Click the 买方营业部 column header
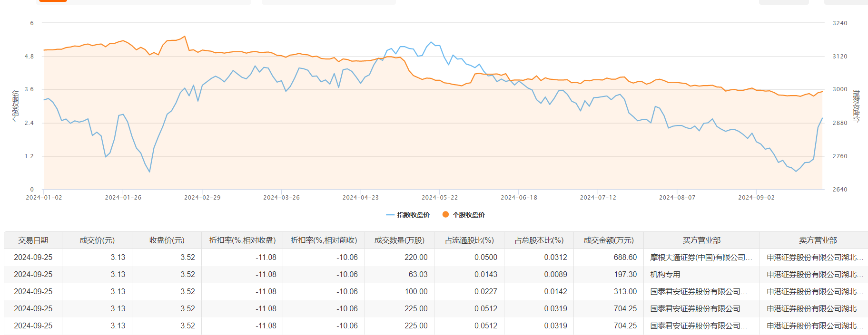868x335 pixels. click(701, 240)
